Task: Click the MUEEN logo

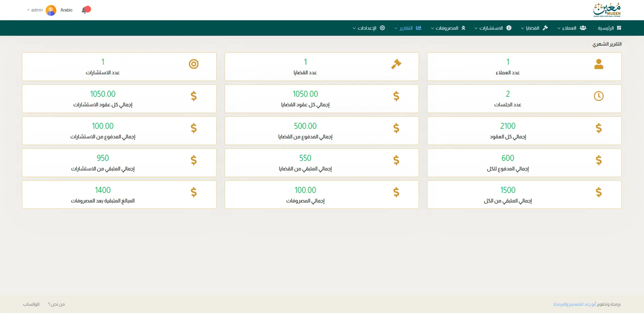Action: (x=607, y=10)
